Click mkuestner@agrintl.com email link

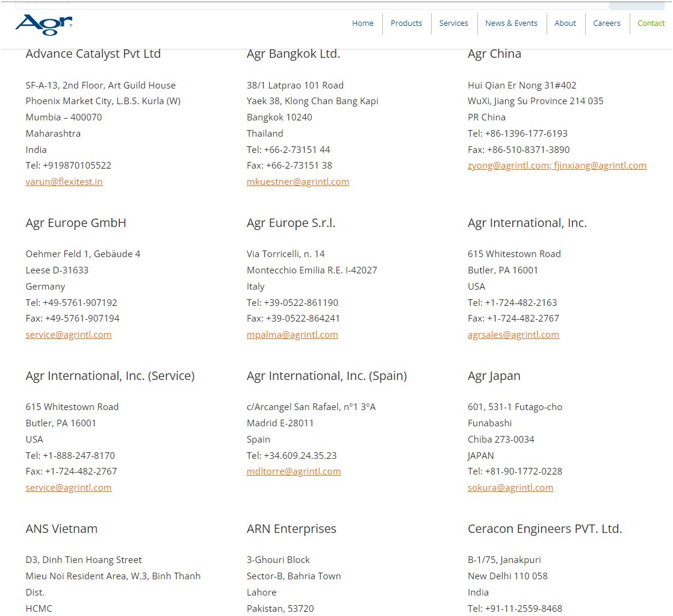pyautogui.click(x=298, y=182)
